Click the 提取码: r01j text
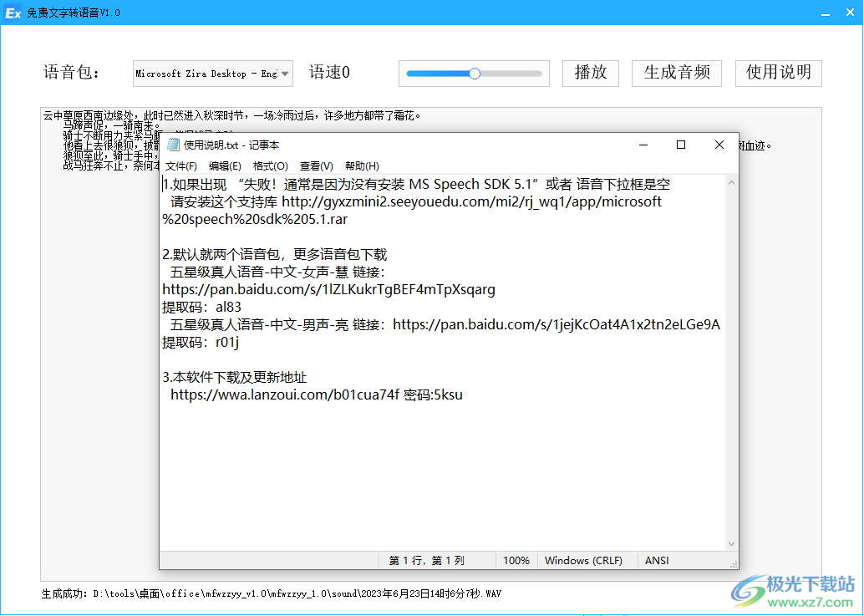This screenshot has width=864, height=616. point(201,342)
